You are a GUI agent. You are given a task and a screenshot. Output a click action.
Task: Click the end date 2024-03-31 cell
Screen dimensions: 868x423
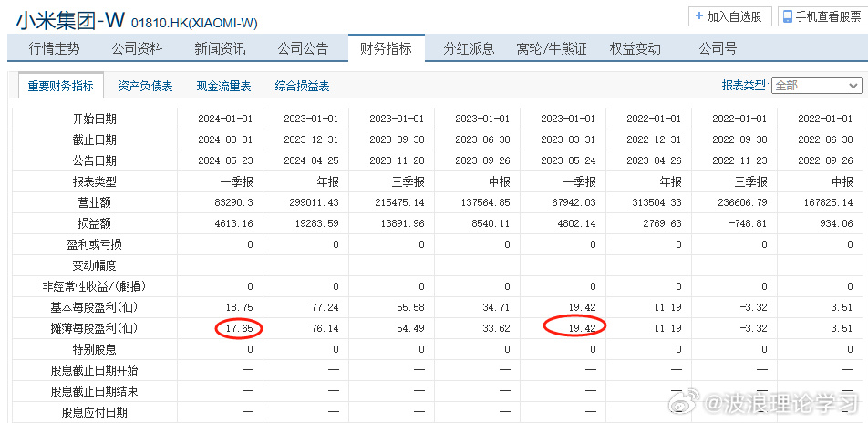(225, 139)
